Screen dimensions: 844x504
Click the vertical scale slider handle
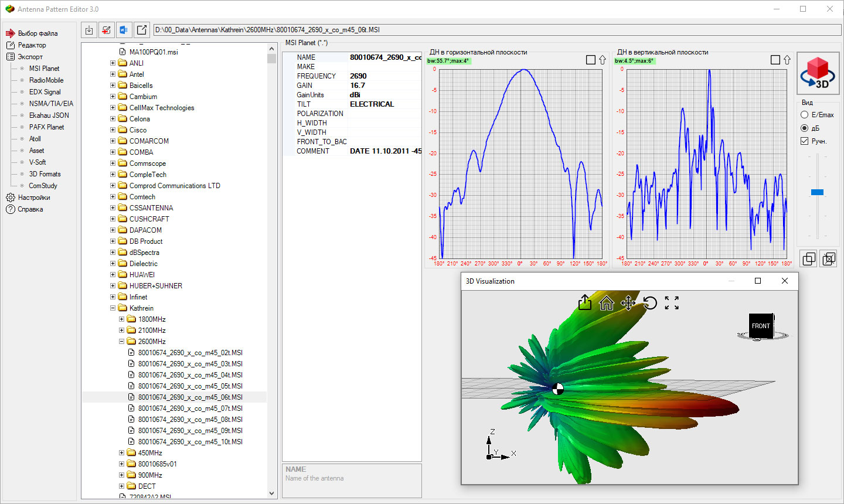pyautogui.click(x=817, y=192)
